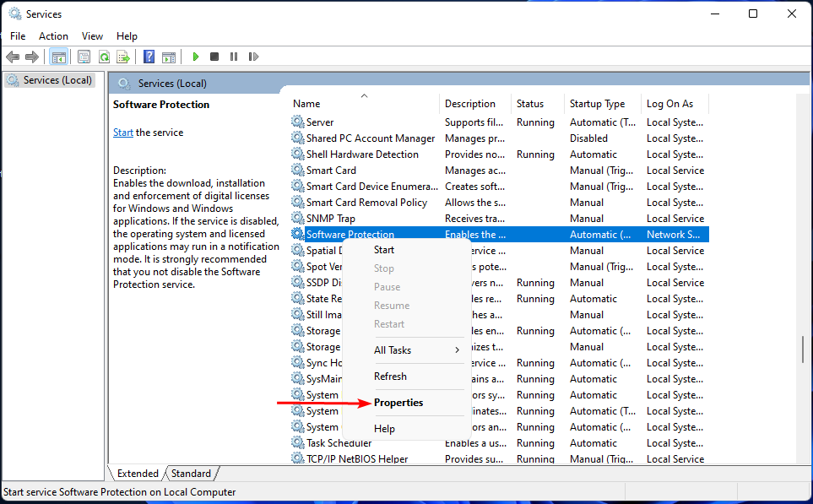The image size is (813, 504).
Task: Toggle the Show/Hide Console Tree icon
Action: click(58, 57)
